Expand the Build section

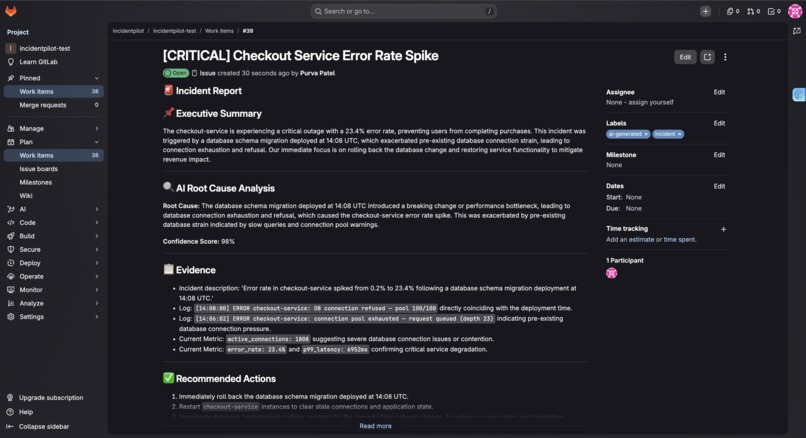[53, 236]
